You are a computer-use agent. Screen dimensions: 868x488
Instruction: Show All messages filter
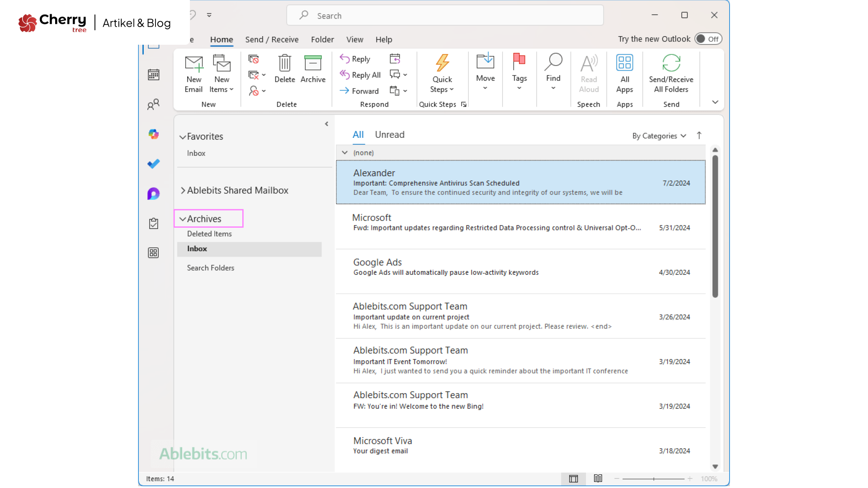pyautogui.click(x=358, y=135)
